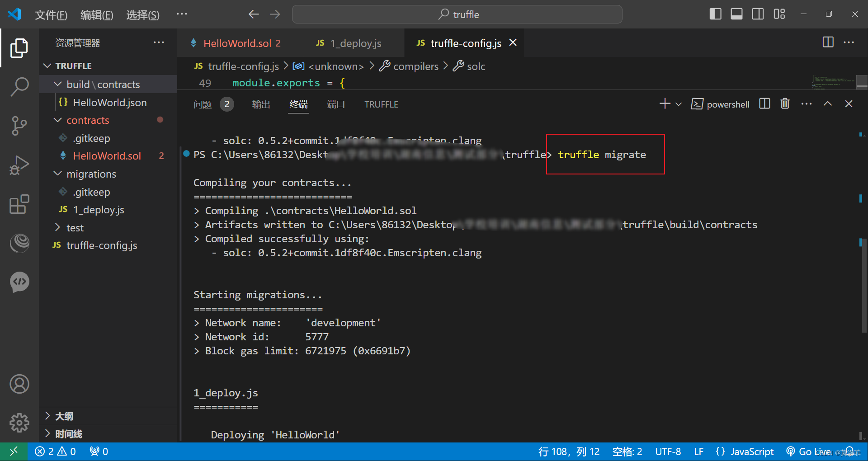Image resolution: width=868 pixels, height=461 pixels.
Task: Split the terminal panel
Action: click(x=764, y=104)
